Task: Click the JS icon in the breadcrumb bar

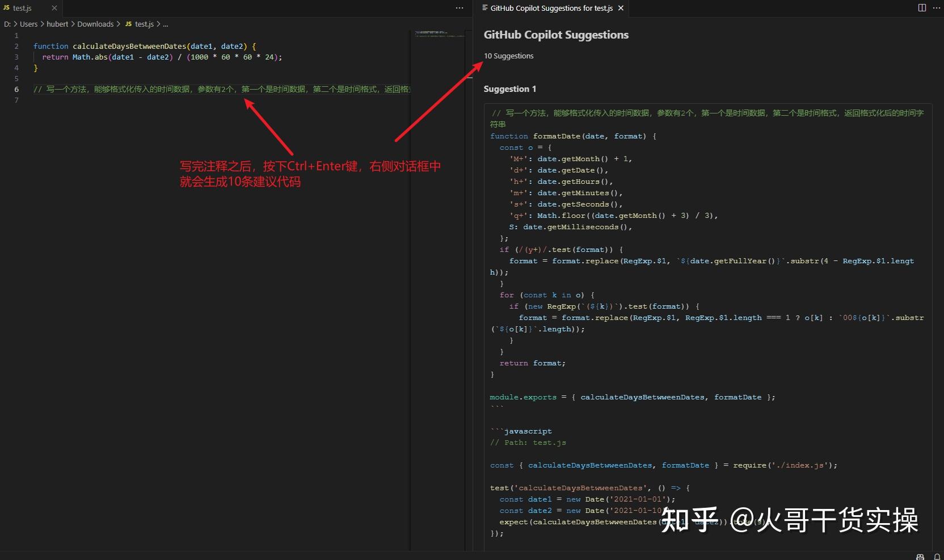Action: [x=129, y=24]
